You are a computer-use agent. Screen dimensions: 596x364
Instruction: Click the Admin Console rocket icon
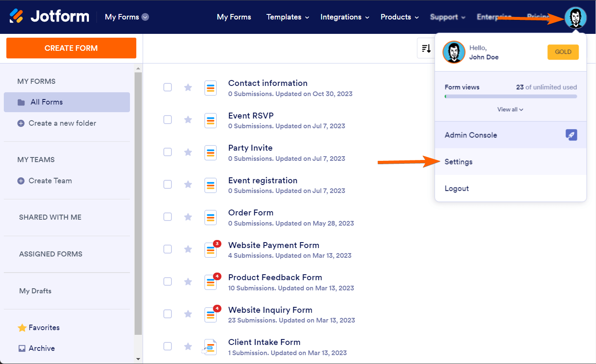pyautogui.click(x=571, y=135)
